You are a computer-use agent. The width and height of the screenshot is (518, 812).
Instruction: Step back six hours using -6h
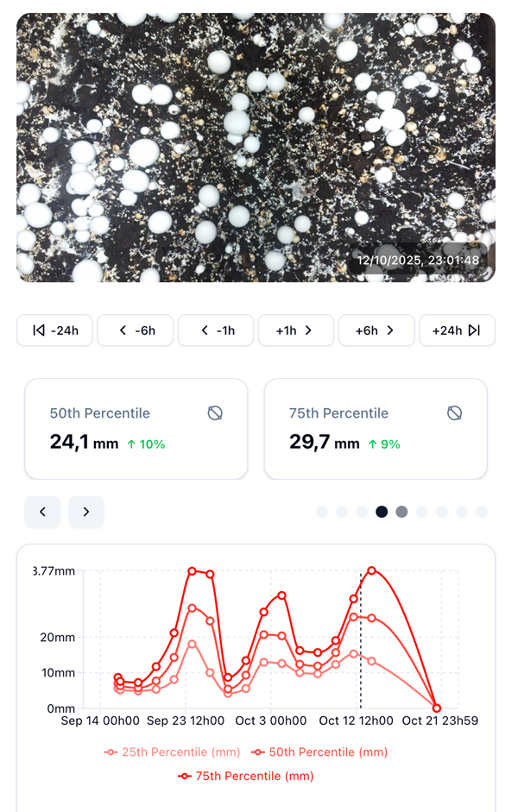(x=136, y=330)
